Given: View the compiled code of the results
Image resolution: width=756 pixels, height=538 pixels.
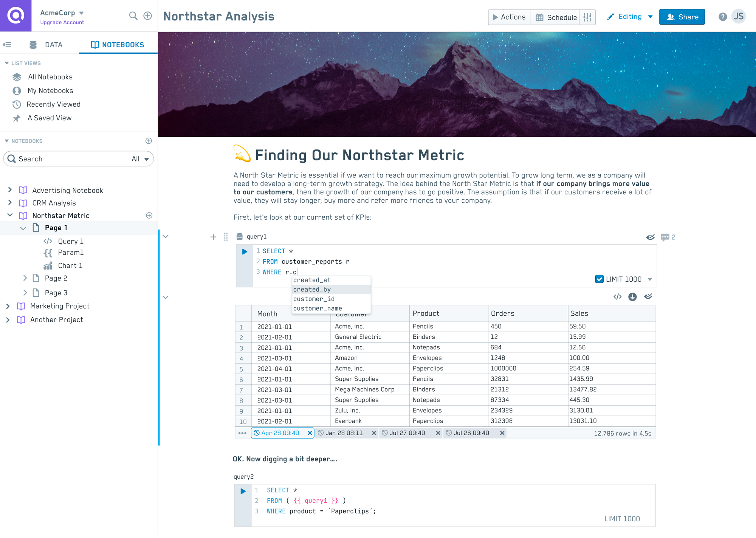Looking at the screenshot, I should 618,297.
